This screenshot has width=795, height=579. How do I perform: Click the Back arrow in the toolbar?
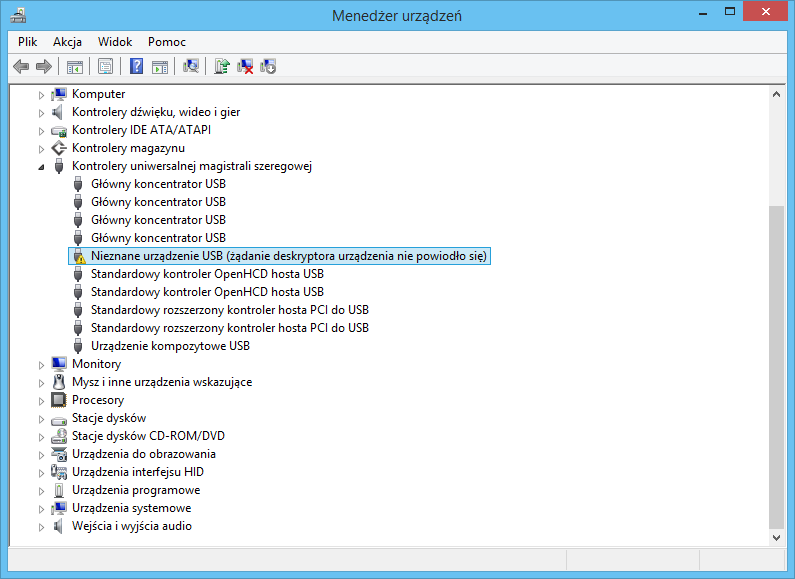click(21, 67)
